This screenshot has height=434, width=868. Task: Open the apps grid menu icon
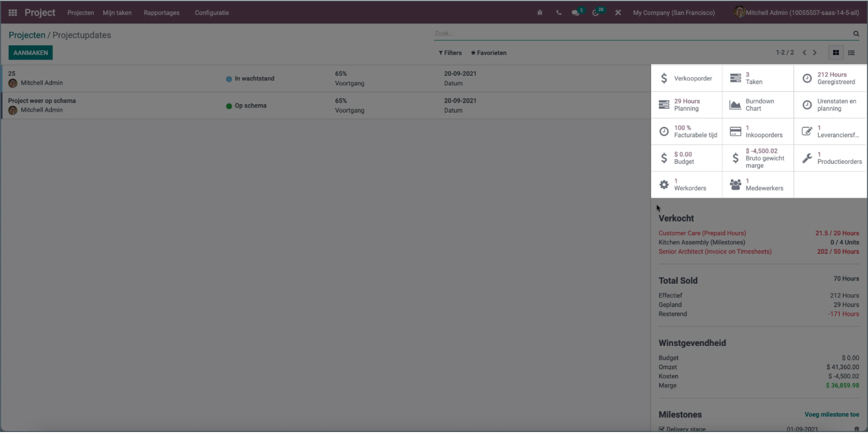13,13
